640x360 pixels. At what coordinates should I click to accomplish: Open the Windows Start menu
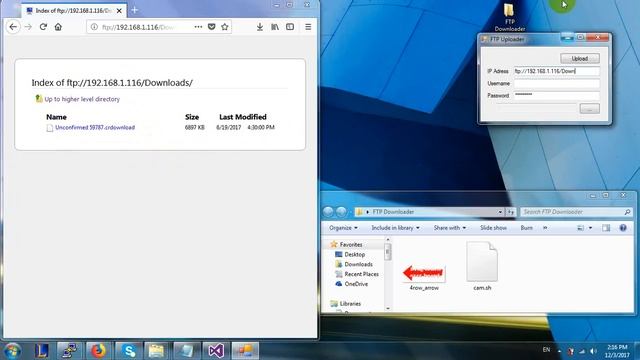pyautogui.click(x=12, y=351)
